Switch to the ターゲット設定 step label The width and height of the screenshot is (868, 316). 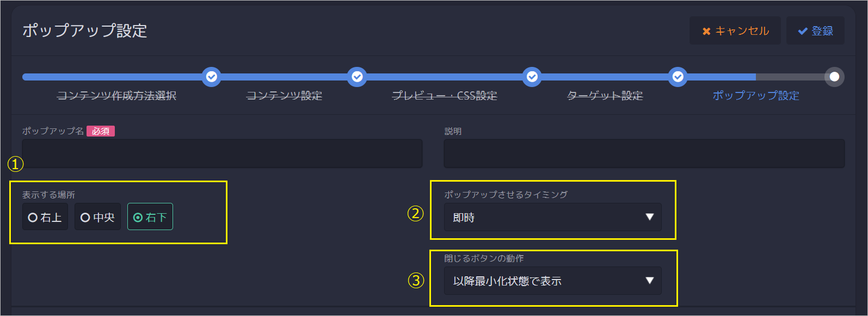click(605, 96)
